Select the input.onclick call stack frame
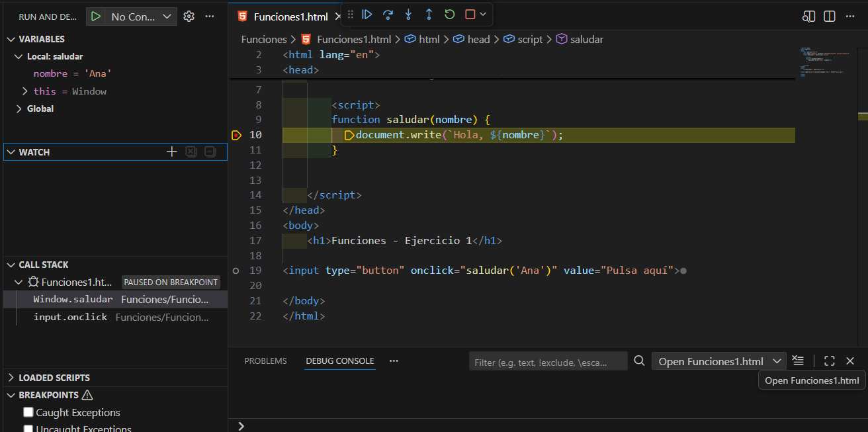This screenshot has height=432, width=868. [x=70, y=317]
